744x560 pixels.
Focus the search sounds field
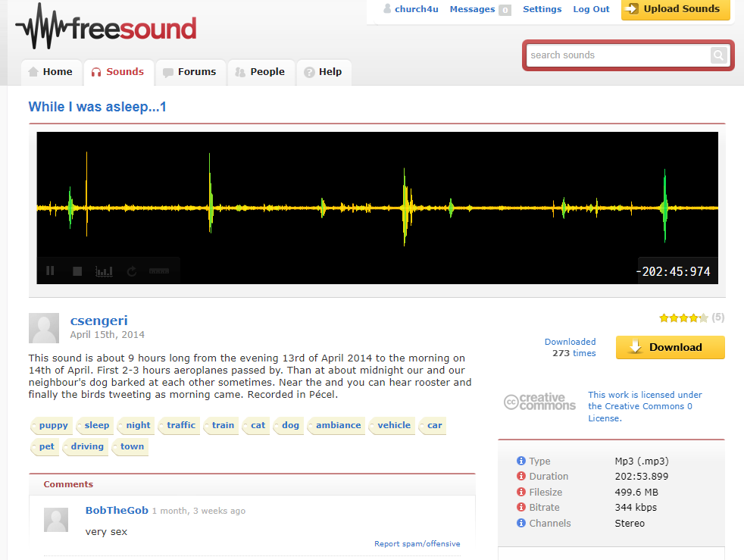(x=618, y=55)
